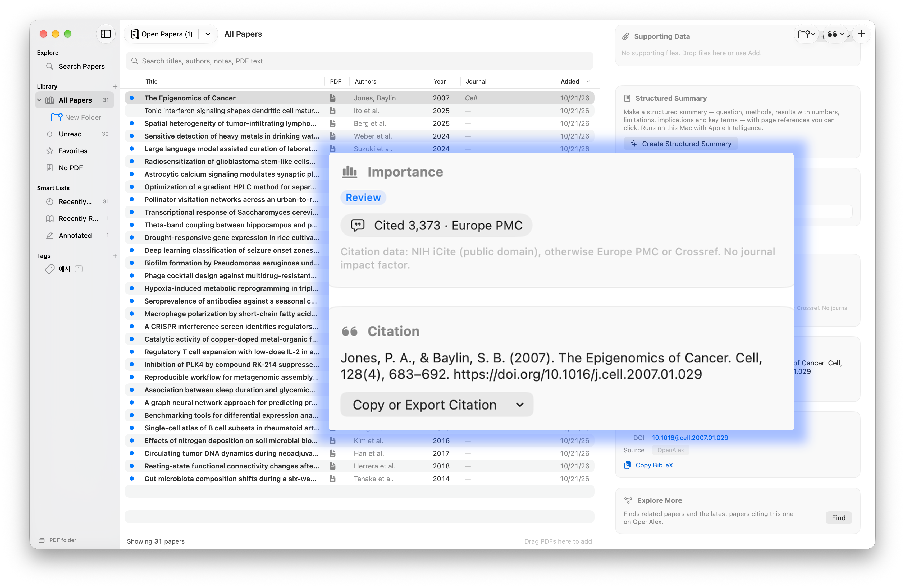
Task: Create a New Folder in the sidebar
Action: 76,117
